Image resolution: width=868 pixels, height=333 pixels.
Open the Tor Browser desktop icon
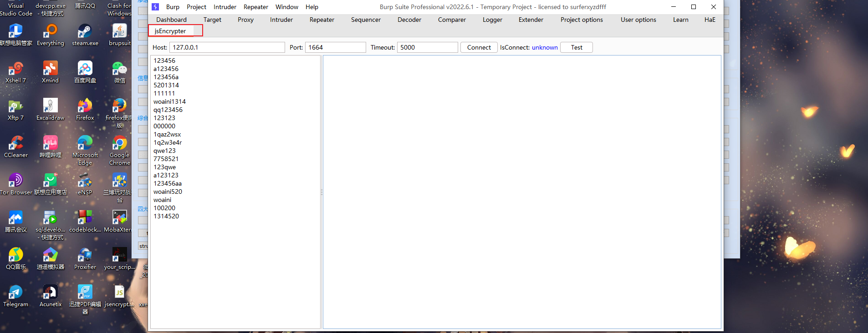tap(16, 184)
